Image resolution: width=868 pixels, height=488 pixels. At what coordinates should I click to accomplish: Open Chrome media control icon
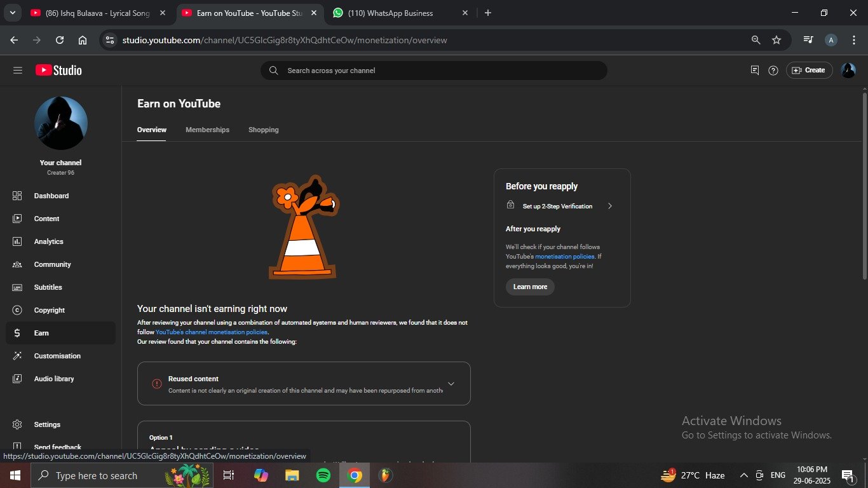point(808,40)
